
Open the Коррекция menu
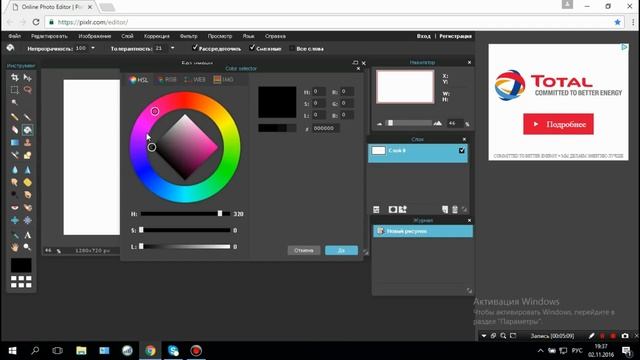pyautogui.click(x=157, y=36)
